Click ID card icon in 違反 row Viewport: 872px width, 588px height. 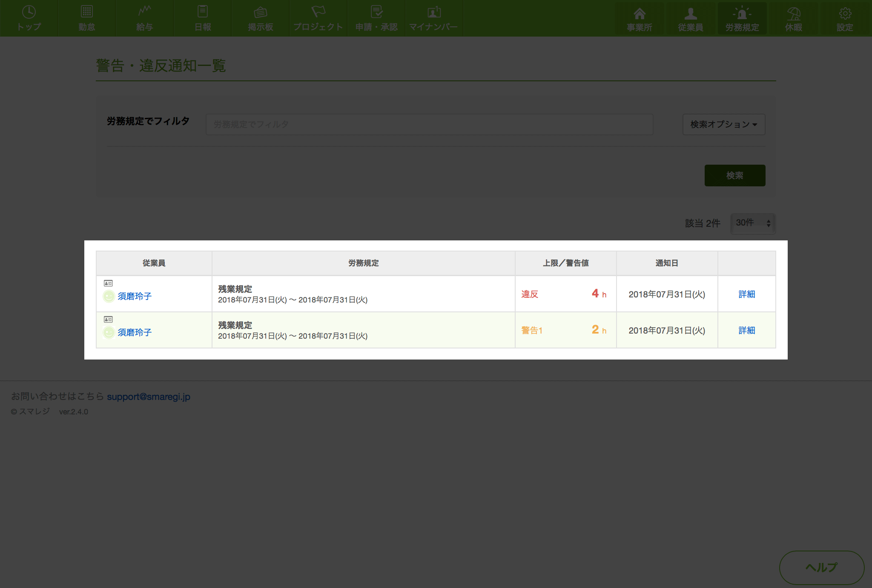coord(108,283)
